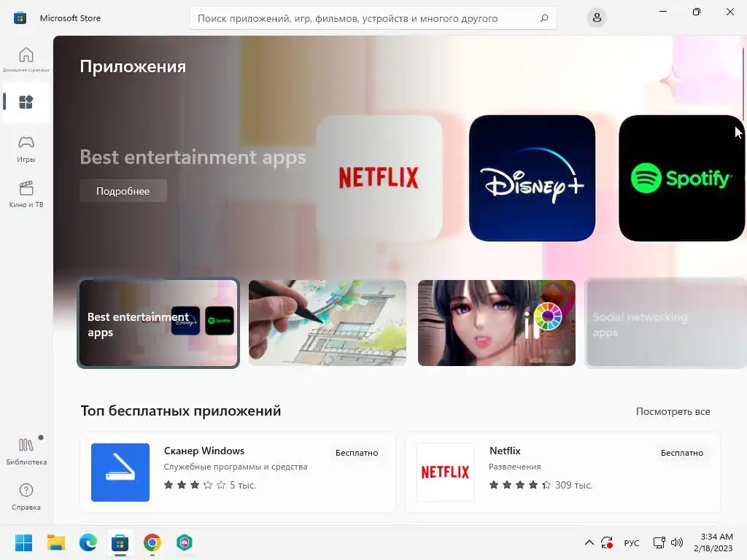This screenshot has height=560, width=747.
Task: Open the Disney+ tile in hero banner
Action: click(532, 178)
